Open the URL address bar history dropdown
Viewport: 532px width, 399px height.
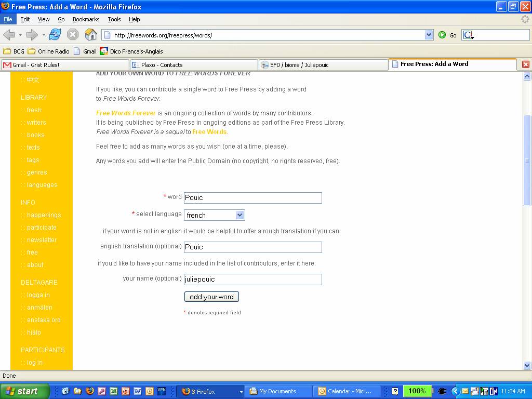click(429, 35)
